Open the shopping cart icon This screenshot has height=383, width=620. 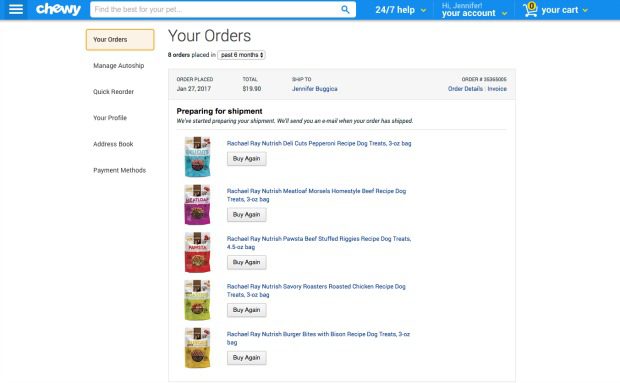point(530,9)
